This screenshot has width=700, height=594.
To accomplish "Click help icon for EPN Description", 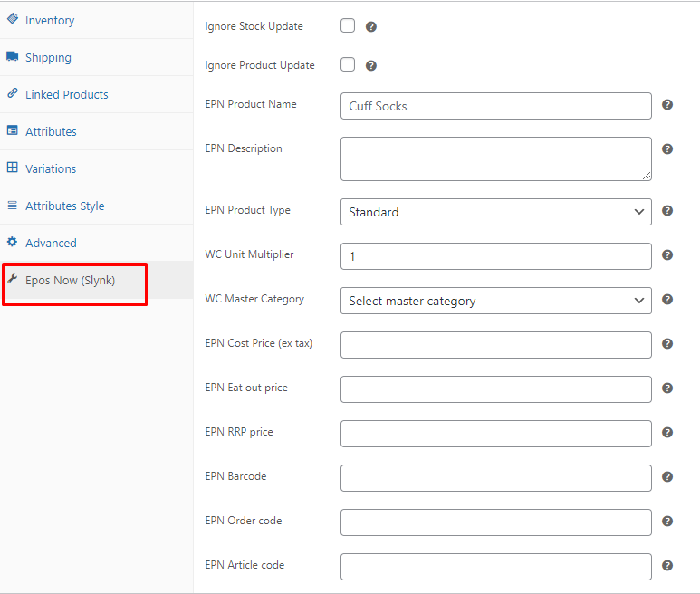I will pyautogui.click(x=667, y=149).
